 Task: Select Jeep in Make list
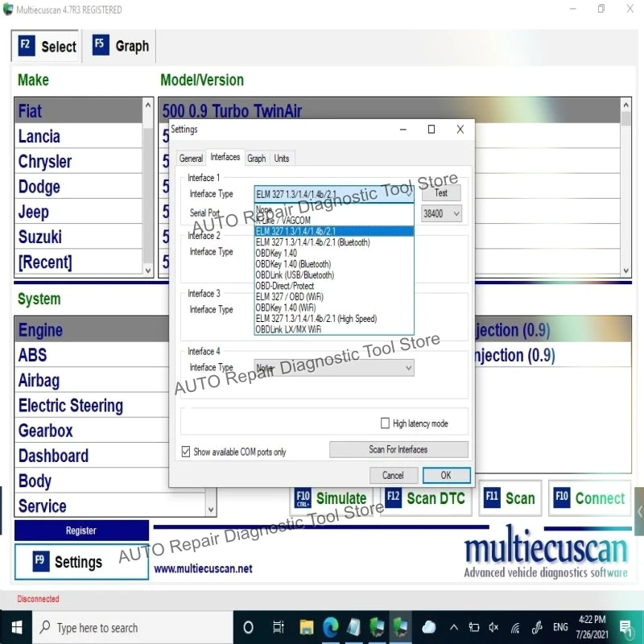pos(78,212)
